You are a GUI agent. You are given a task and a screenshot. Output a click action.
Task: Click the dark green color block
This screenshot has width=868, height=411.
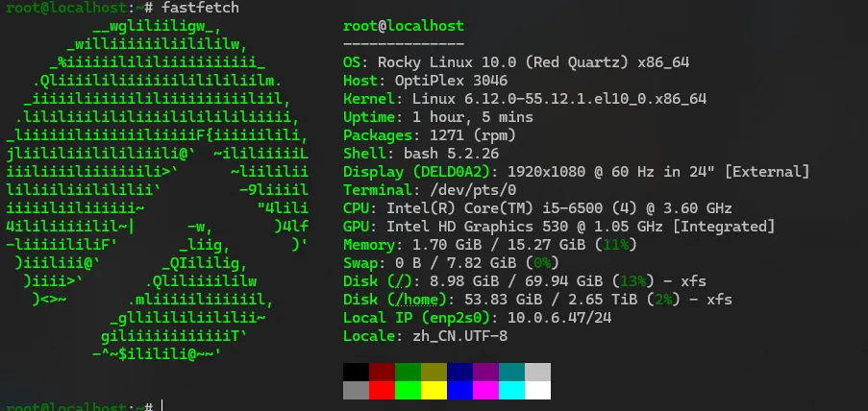click(408, 372)
